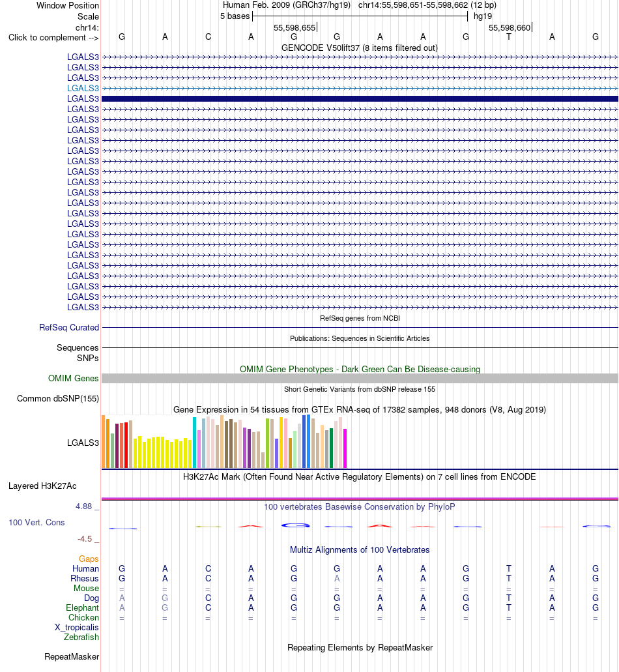Click the thick dark-blue LGALS3 exon bar
The width and height of the screenshot is (619, 672).
click(x=360, y=98)
